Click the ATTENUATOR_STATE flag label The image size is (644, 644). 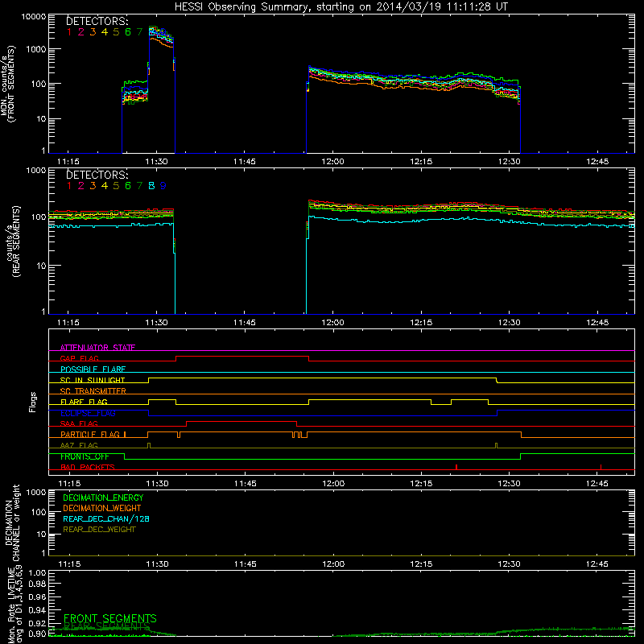[97, 348]
